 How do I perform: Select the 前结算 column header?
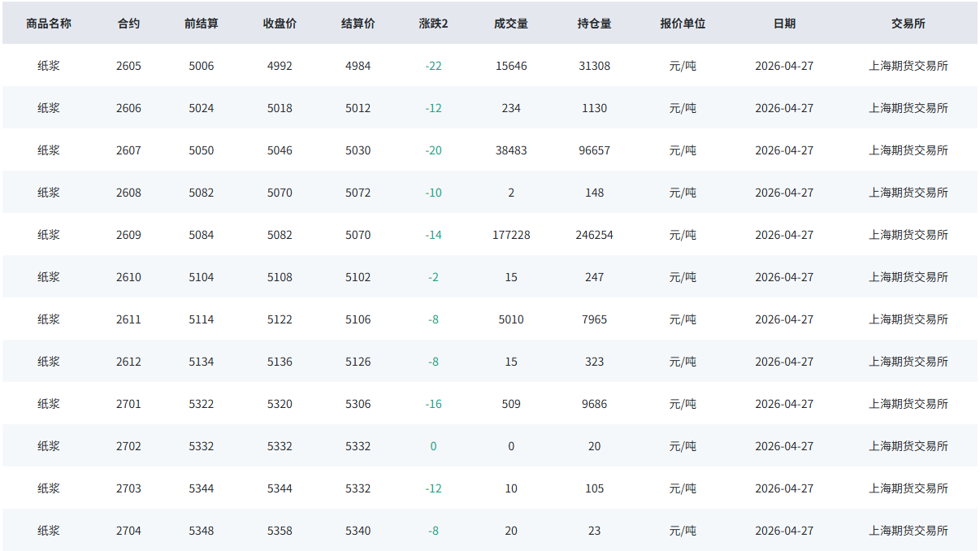point(202,24)
